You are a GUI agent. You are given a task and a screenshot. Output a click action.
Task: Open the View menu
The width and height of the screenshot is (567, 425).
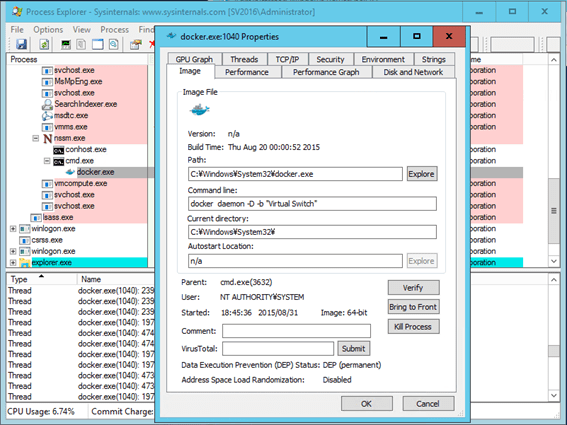click(81, 30)
